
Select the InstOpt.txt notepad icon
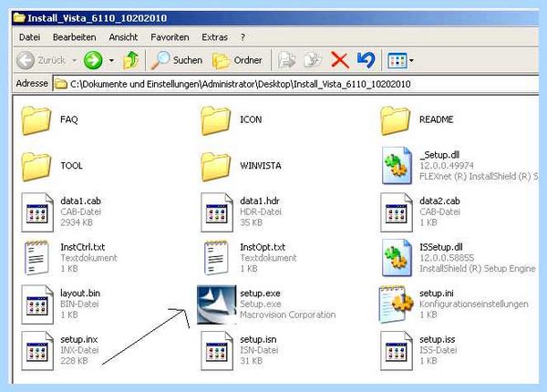click(216, 258)
